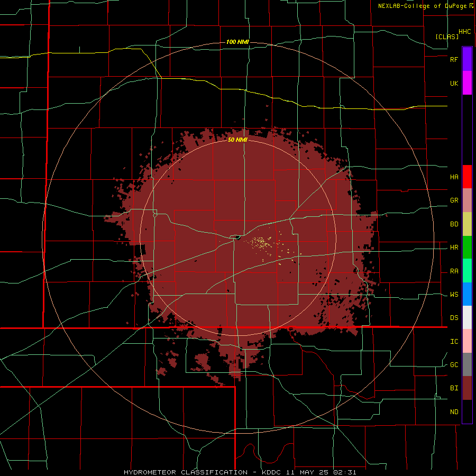Click the 100 NMI range ring label
This screenshot has width=476, height=476.
tap(237, 42)
